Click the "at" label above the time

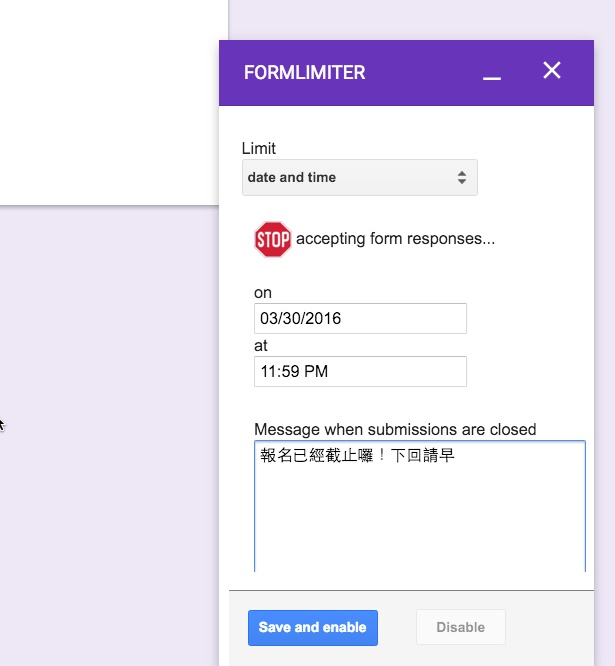[x=261, y=346]
